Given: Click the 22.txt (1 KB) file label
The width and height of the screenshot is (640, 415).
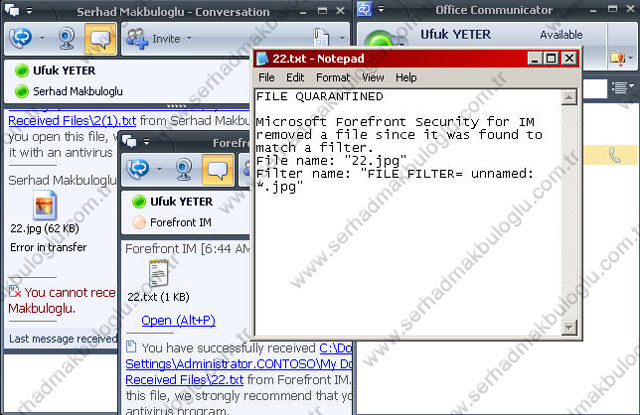Looking at the screenshot, I should coord(158,297).
